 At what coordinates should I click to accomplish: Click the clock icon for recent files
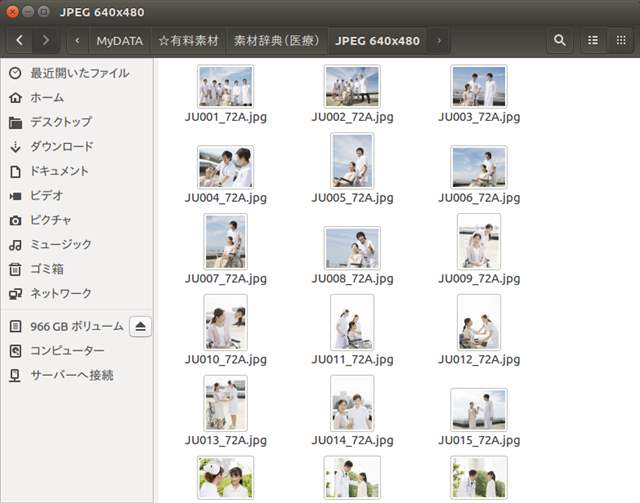[16, 73]
